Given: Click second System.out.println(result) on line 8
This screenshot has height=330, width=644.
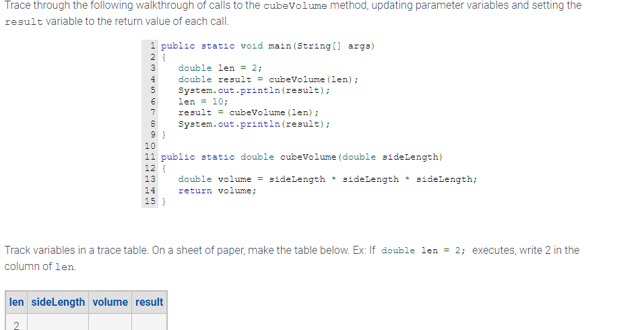Looking at the screenshot, I should click(x=254, y=123).
